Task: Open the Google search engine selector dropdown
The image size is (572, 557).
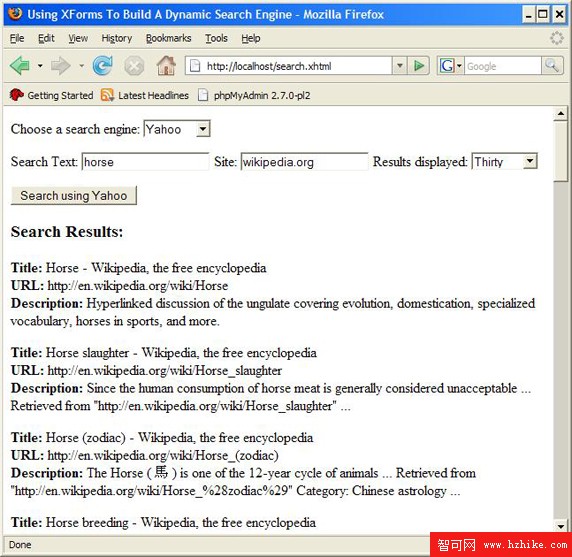Action: coord(451,66)
